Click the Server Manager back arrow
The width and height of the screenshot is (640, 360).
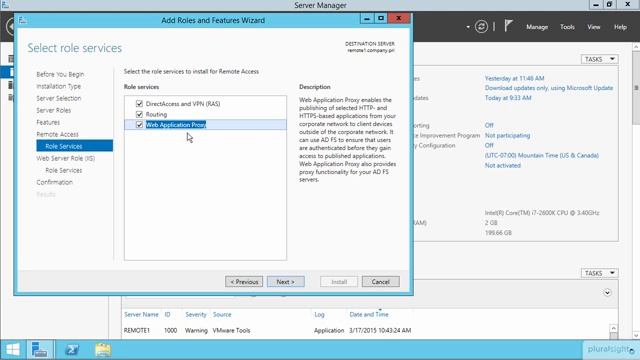[x=10, y=27]
